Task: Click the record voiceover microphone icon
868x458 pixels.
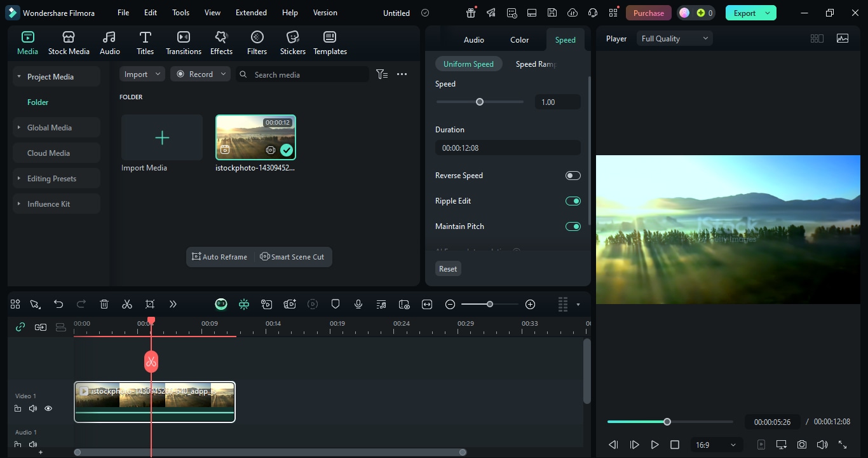Action: point(358,305)
